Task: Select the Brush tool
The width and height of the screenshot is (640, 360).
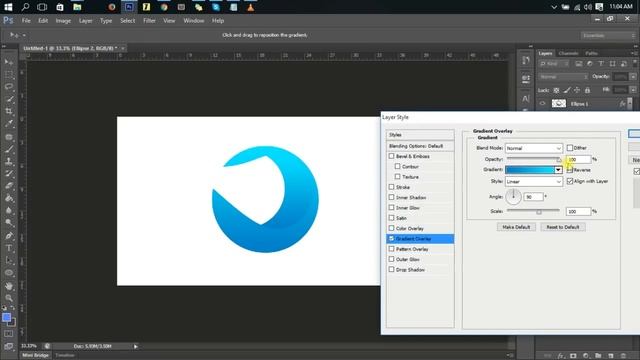Action: click(9, 149)
